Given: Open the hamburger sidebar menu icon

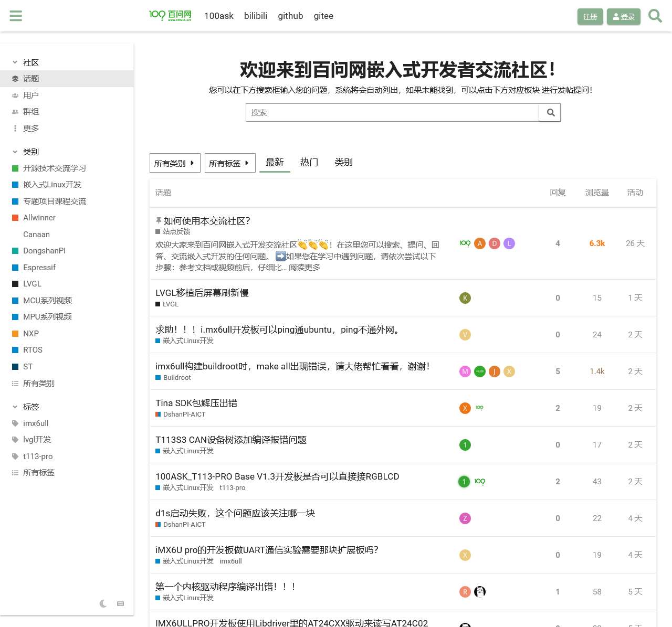Looking at the screenshot, I should point(16,16).
